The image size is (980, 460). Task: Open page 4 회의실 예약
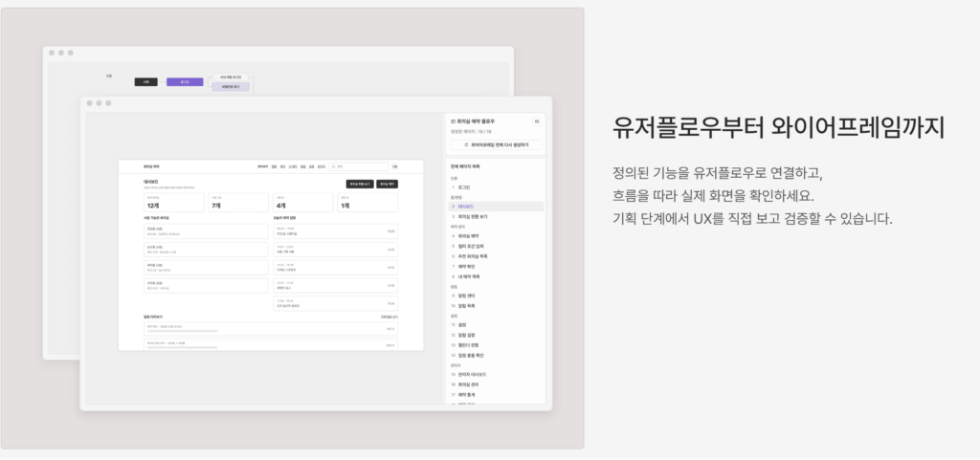[497, 236]
